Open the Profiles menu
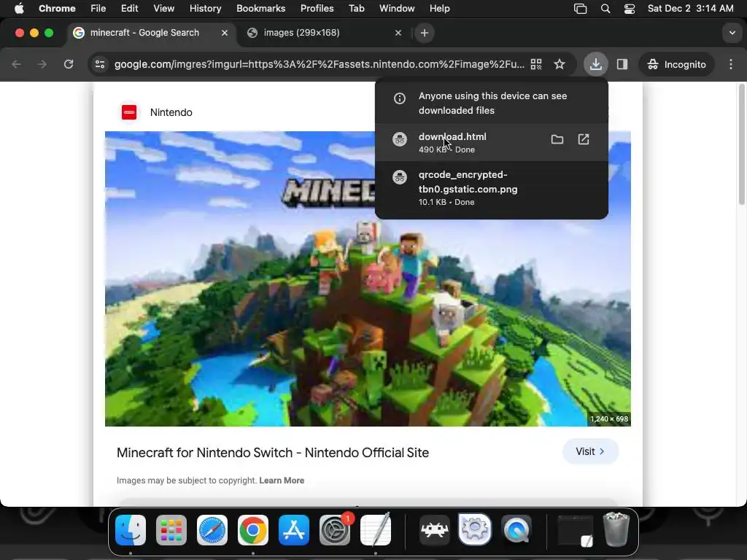 coord(317,9)
